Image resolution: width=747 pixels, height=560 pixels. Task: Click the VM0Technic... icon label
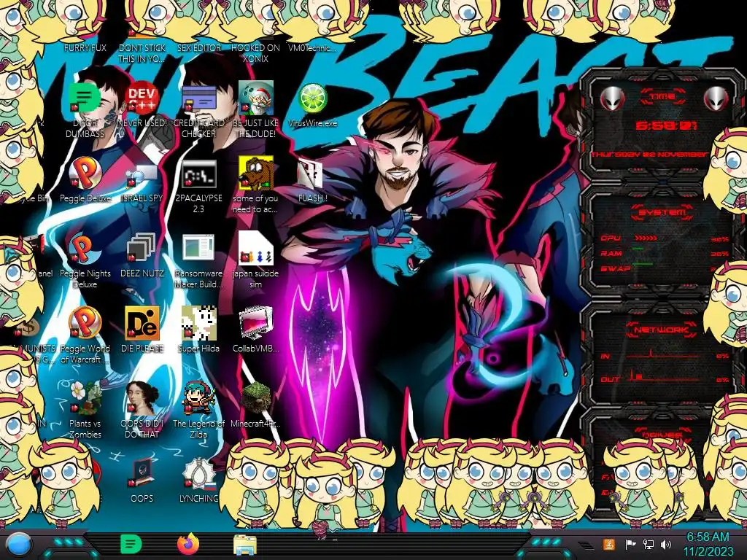point(312,47)
